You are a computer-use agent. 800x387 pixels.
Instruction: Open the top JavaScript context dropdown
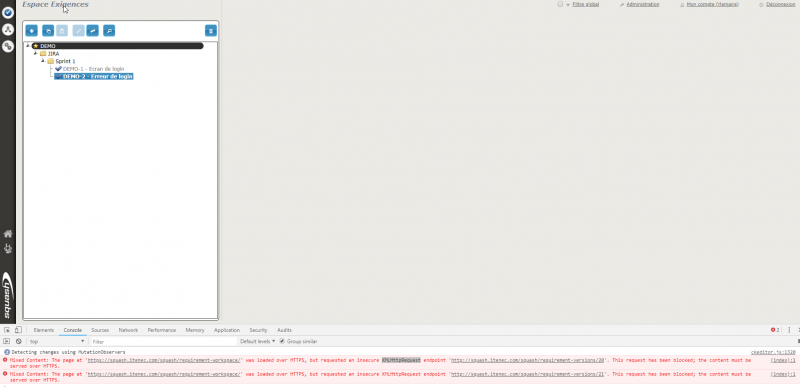57,341
